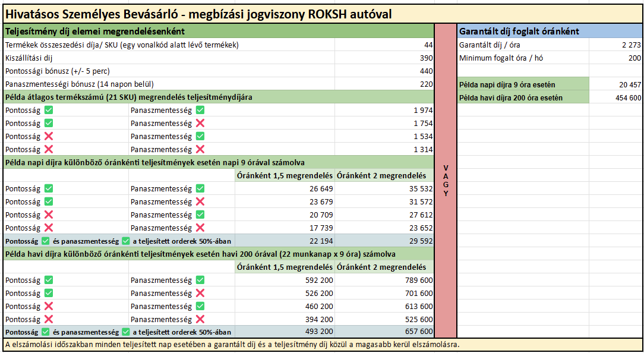This screenshot has width=644, height=353.
Task: Select the title cell 'Hivatásos Személyes Bevásárló'
Action: [x=198, y=14]
